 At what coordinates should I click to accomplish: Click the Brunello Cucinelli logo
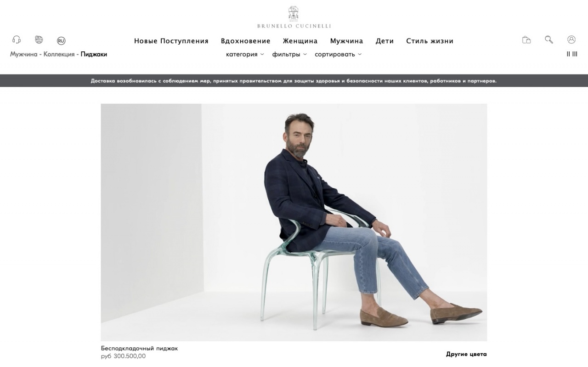click(294, 17)
